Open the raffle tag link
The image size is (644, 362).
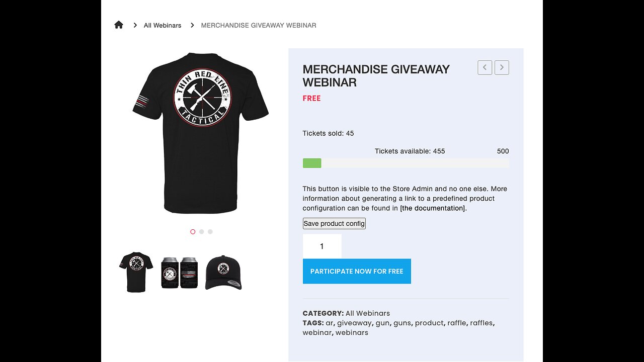[x=457, y=323]
